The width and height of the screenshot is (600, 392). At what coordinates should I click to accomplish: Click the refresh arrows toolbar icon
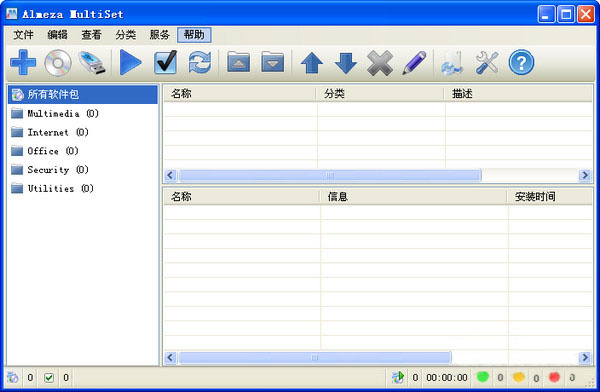pyautogui.click(x=199, y=62)
